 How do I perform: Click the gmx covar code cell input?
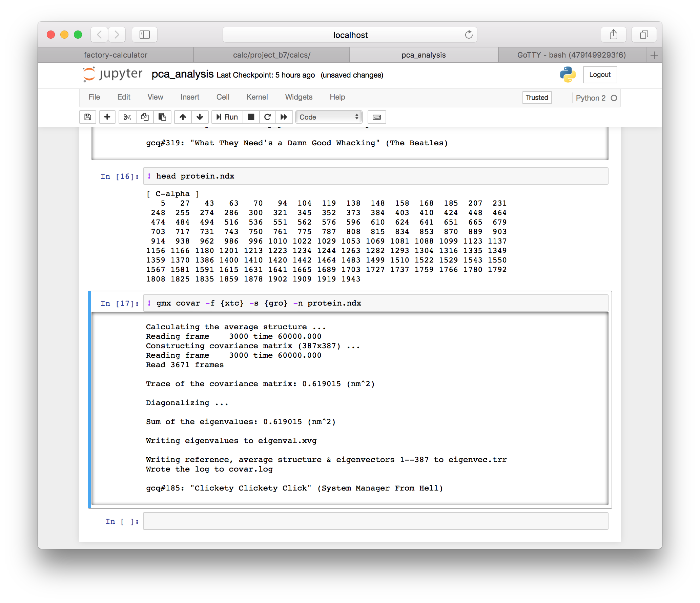tap(376, 303)
